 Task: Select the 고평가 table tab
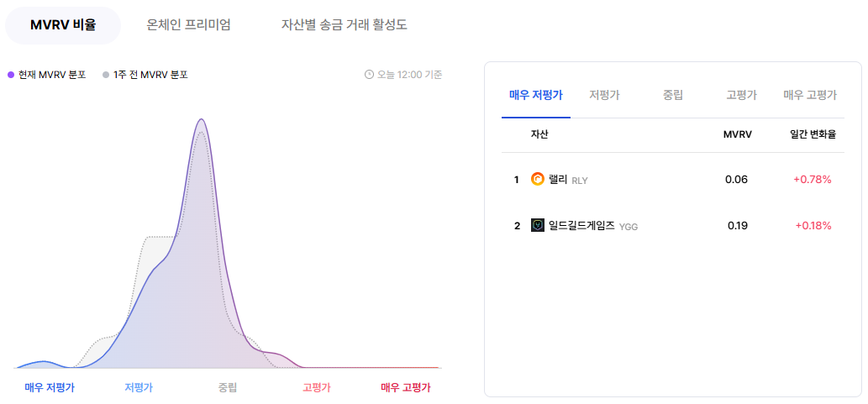click(x=741, y=95)
